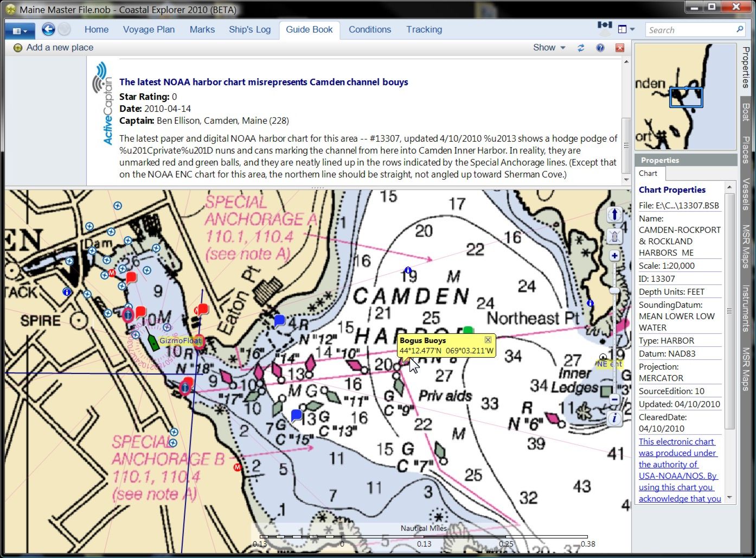
Task: Click the 'ID: 13307' property
Action: pos(657,279)
